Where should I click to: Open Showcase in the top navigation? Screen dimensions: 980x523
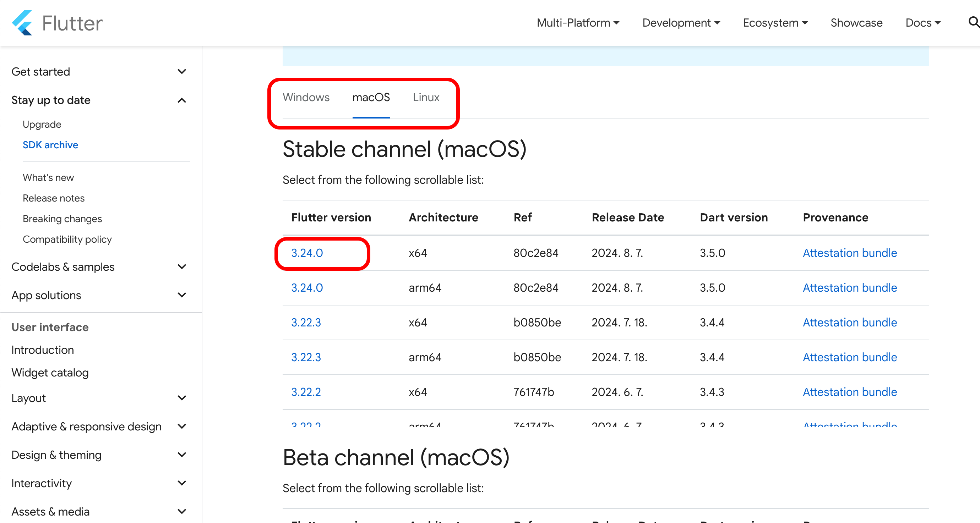856,23
